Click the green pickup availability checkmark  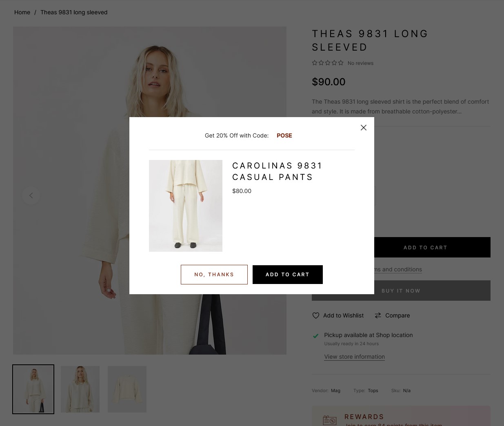click(315, 336)
